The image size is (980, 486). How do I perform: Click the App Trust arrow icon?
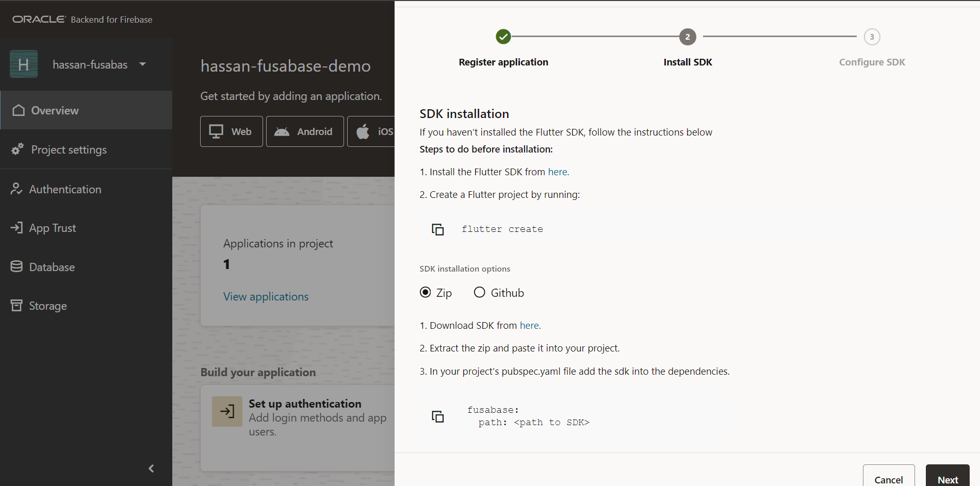pyautogui.click(x=17, y=227)
